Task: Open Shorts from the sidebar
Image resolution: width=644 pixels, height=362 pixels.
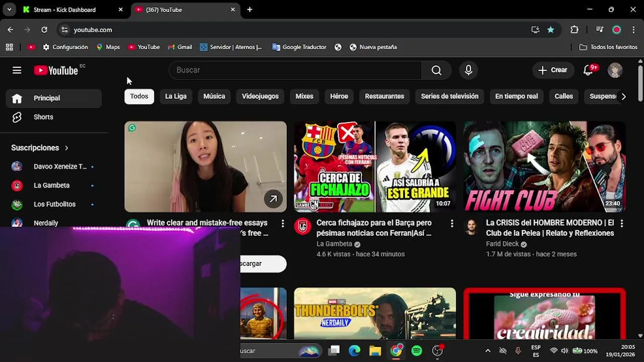Action: (x=54, y=117)
